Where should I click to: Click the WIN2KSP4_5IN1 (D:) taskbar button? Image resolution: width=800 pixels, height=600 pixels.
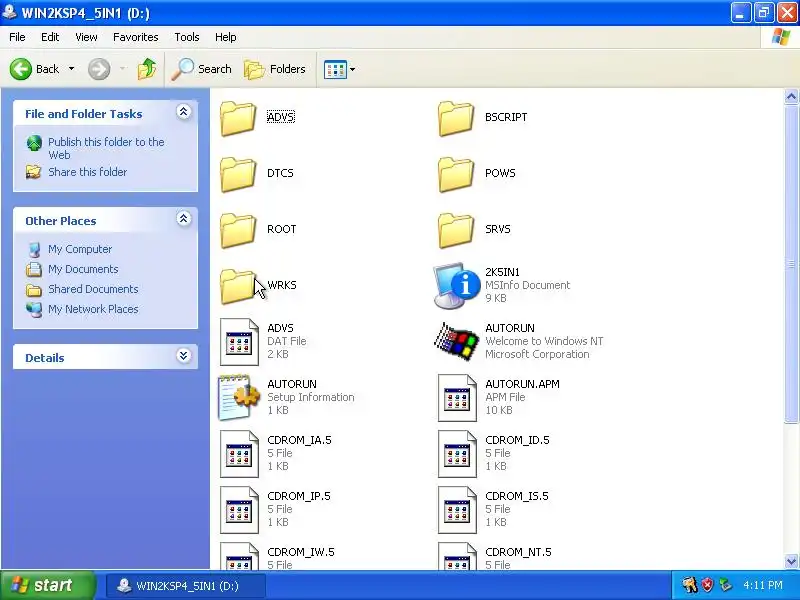[186, 586]
